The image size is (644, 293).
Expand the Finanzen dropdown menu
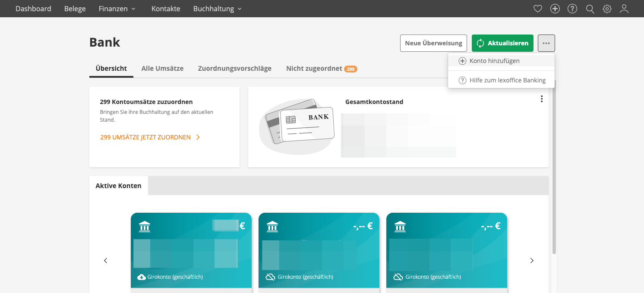[x=117, y=9]
